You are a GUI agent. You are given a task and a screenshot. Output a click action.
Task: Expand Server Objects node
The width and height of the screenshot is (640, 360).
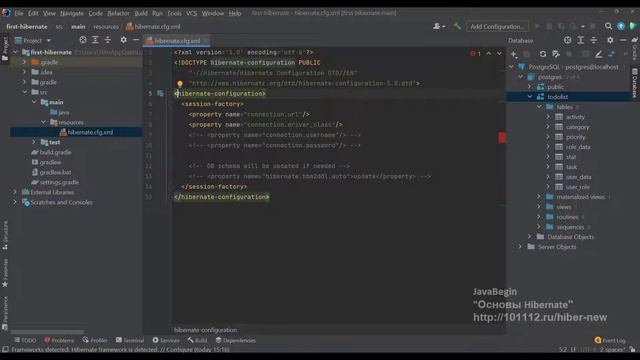click(x=520, y=247)
